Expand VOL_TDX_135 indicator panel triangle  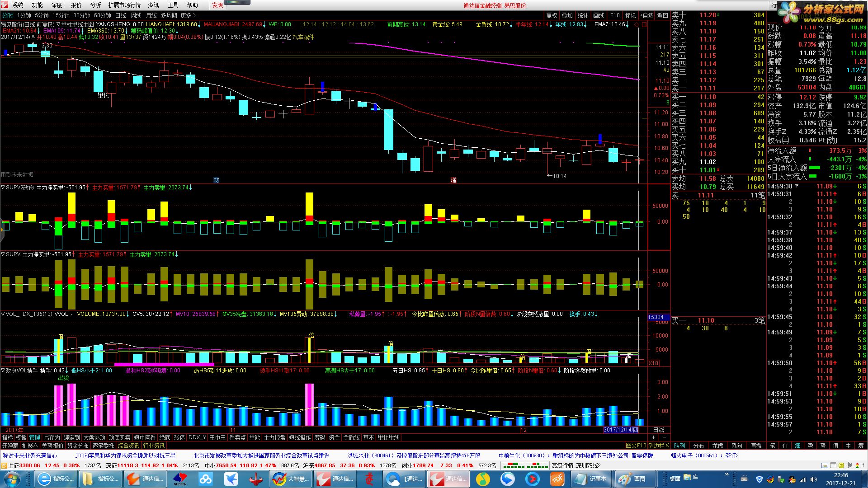pyautogui.click(x=3, y=314)
